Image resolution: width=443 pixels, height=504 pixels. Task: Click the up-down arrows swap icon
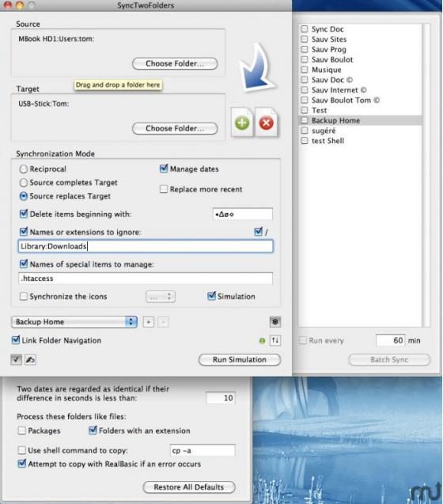point(275,340)
